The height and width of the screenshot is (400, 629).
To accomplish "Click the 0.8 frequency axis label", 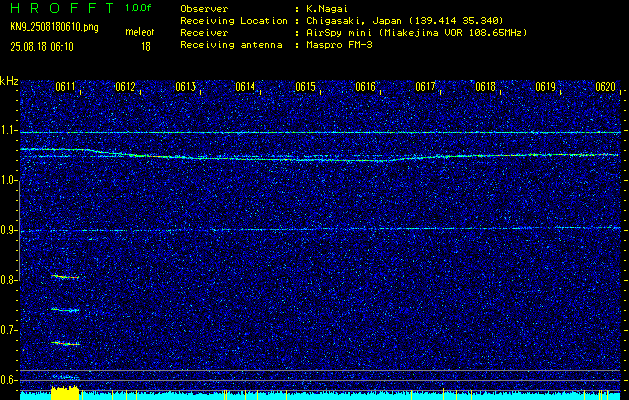I will 9,280.
